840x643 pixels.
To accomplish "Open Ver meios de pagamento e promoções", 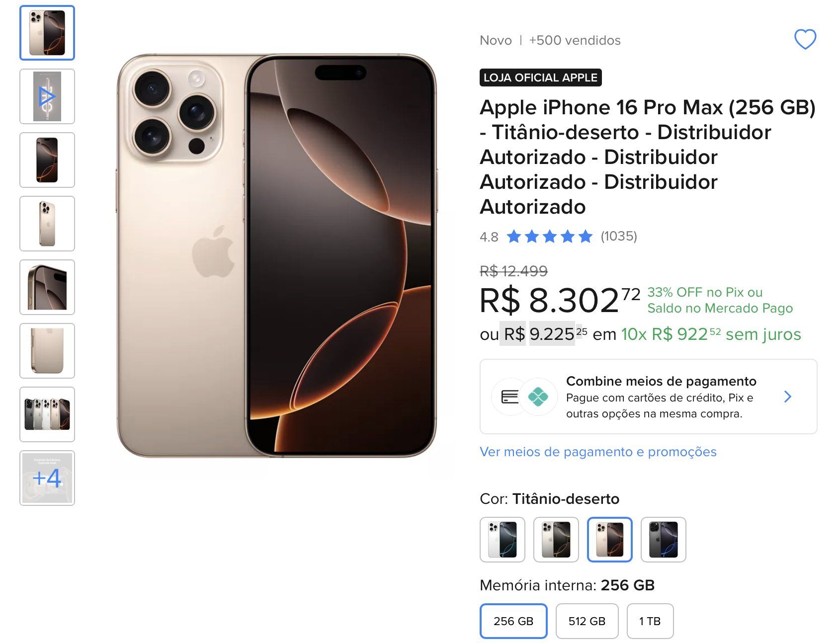I will [598, 452].
